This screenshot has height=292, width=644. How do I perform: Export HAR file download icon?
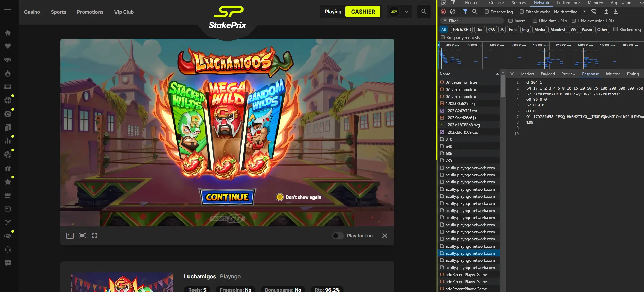pyautogui.click(x=616, y=12)
